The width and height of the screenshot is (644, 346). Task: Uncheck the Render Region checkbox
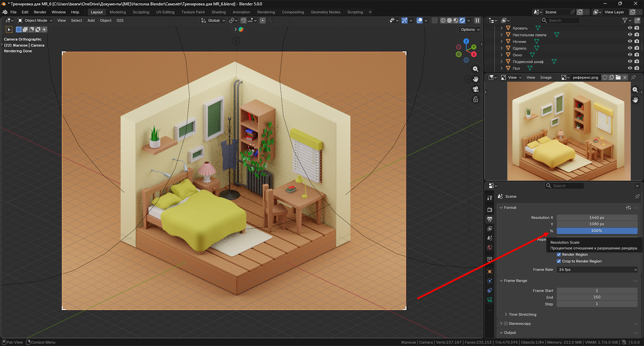[559, 255]
